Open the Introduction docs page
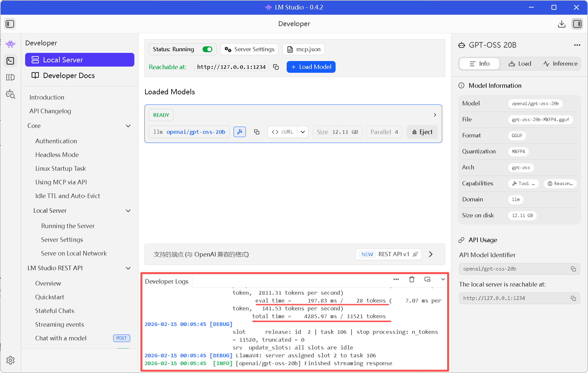 (x=47, y=97)
